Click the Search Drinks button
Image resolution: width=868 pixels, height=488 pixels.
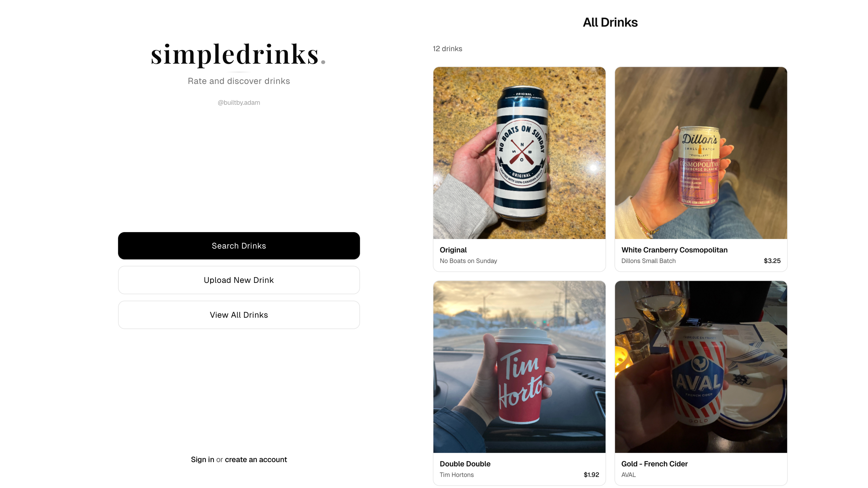pos(239,245)
